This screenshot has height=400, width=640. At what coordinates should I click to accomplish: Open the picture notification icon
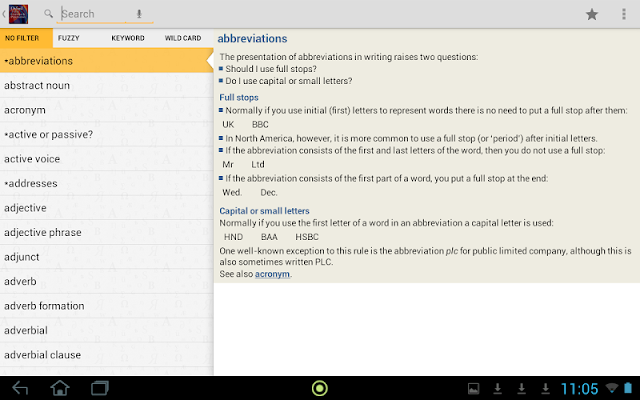473,389
